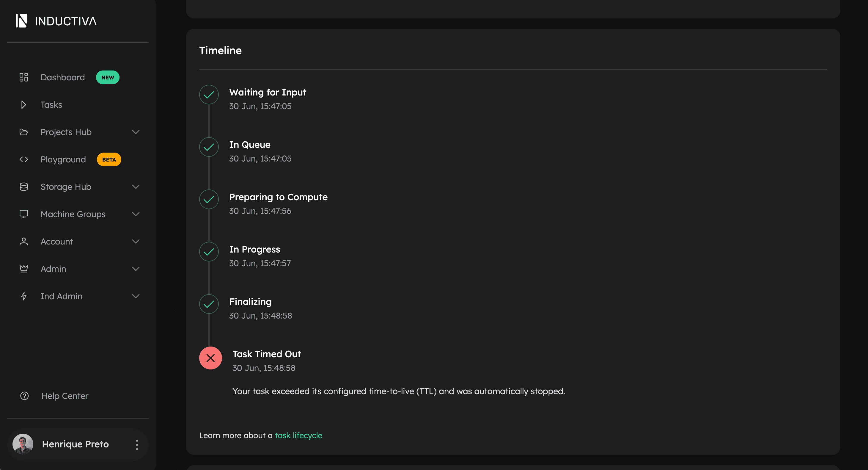Click the Account person icon
This screenshot has width=868, height=470.
tap(23, 242)
